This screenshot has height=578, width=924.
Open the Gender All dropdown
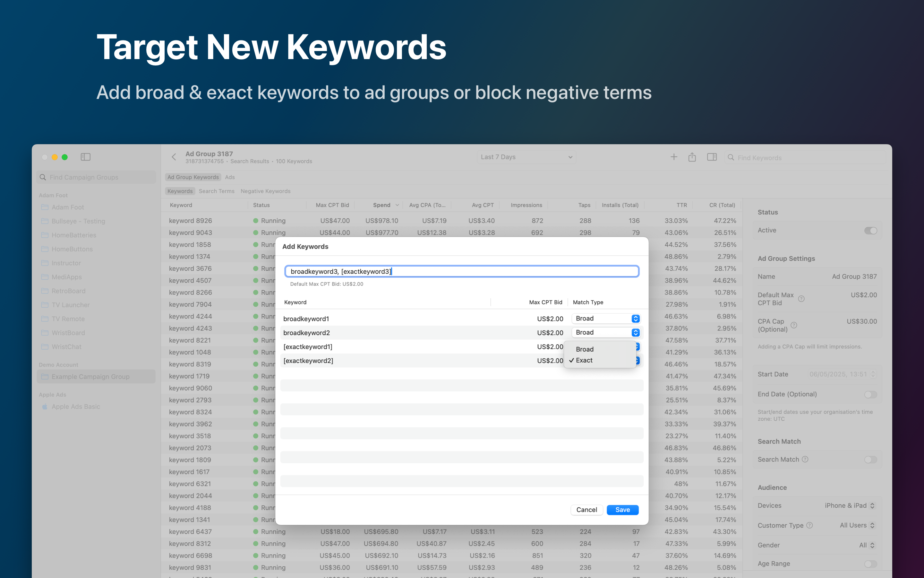tap(867, 545)
